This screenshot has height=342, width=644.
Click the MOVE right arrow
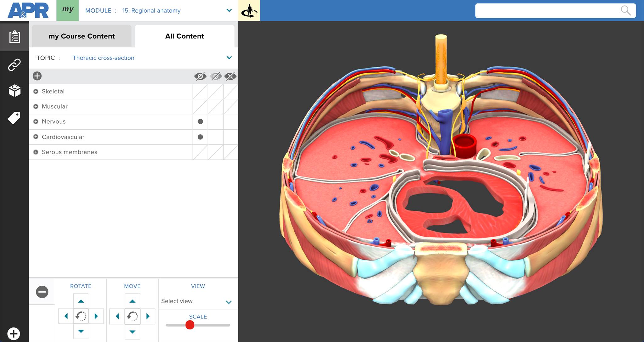coord(148,316)
